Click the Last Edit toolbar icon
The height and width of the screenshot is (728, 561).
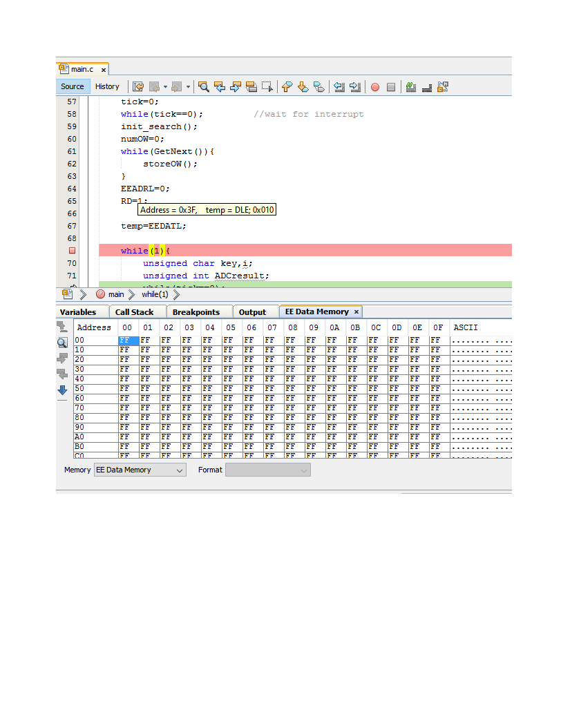138,87
